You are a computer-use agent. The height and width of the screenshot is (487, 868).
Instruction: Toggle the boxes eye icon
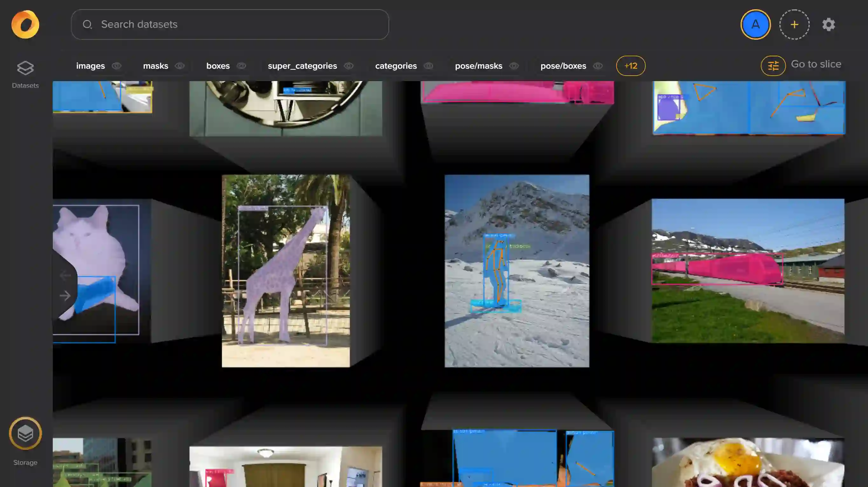[x=241, y=66]
